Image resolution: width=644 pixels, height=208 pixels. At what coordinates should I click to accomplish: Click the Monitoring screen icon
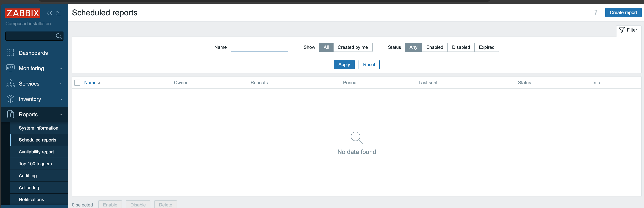10,68
